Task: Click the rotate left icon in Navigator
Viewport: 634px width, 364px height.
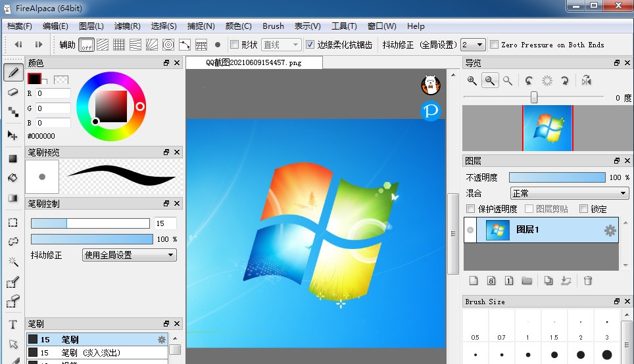Action: tap(529, 80)
